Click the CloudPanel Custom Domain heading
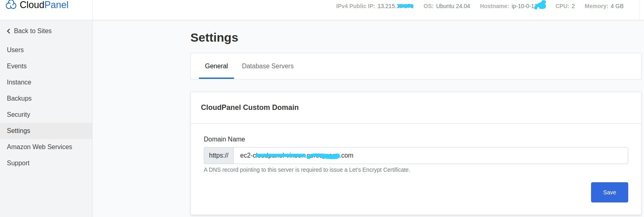Image resolution: width=644 pixels, height=217 pixels. pos(250,107)
